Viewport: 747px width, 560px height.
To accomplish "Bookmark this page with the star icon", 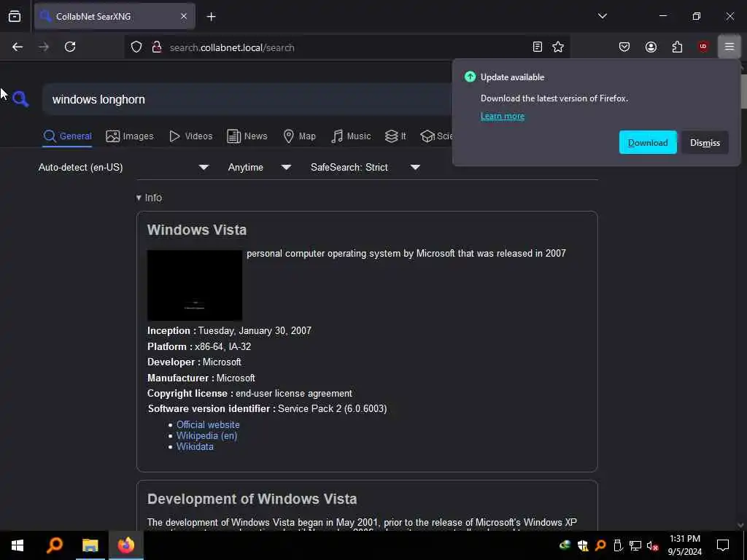I will point(558,47).
